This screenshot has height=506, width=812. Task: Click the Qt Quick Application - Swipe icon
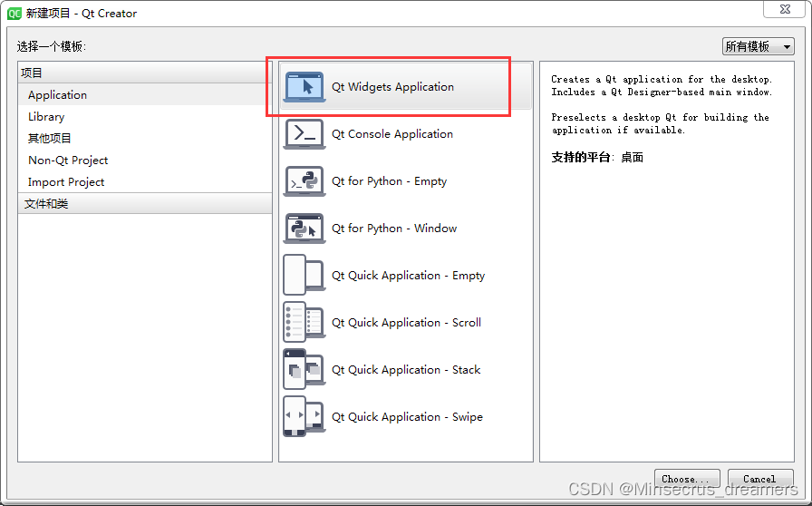(304, 416)
